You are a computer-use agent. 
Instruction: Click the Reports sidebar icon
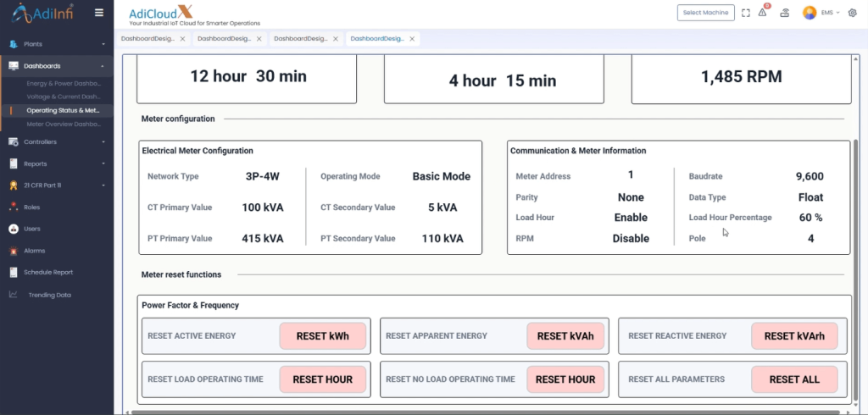(14, 163)
